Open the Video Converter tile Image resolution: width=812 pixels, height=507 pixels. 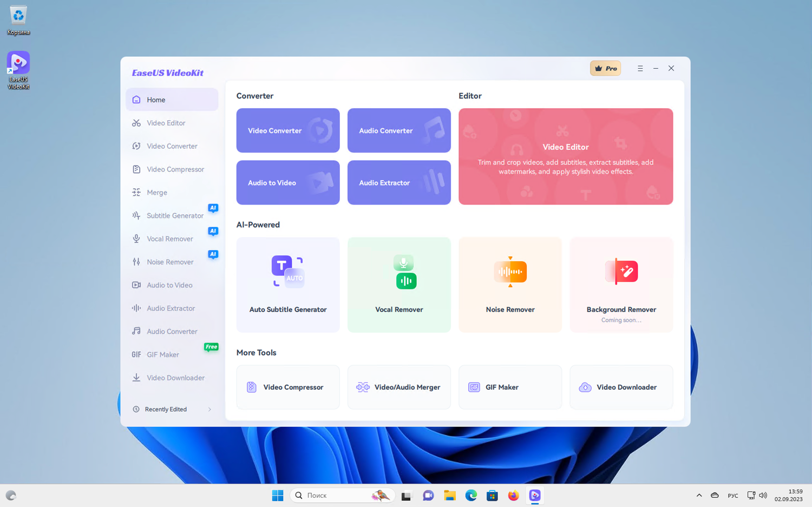pos(288,130)
